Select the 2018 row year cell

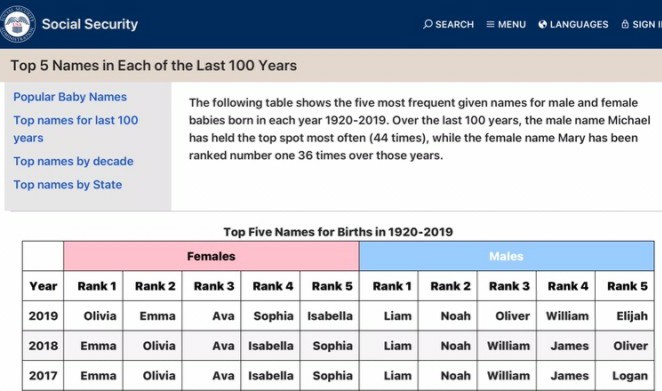[43, 346]
